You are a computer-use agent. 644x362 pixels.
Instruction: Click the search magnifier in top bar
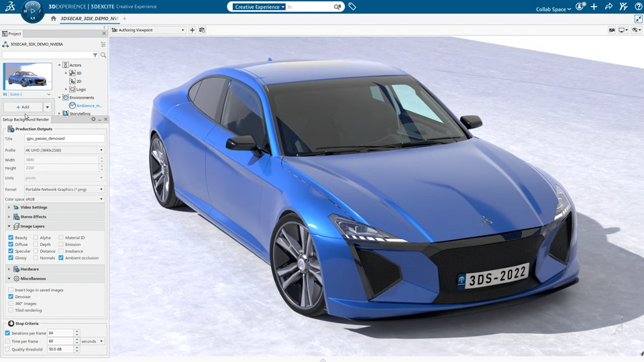coord(337,7)
